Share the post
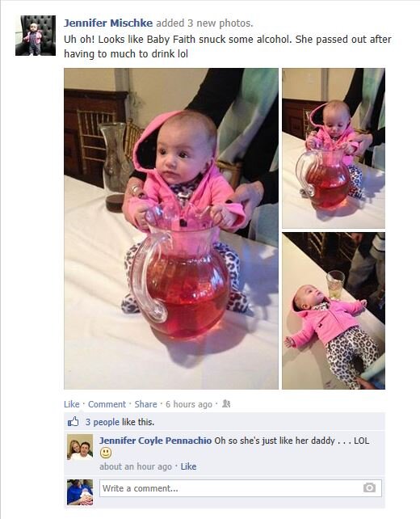Image resolution: width=420 pixels, height=519 pixels. 145,404
